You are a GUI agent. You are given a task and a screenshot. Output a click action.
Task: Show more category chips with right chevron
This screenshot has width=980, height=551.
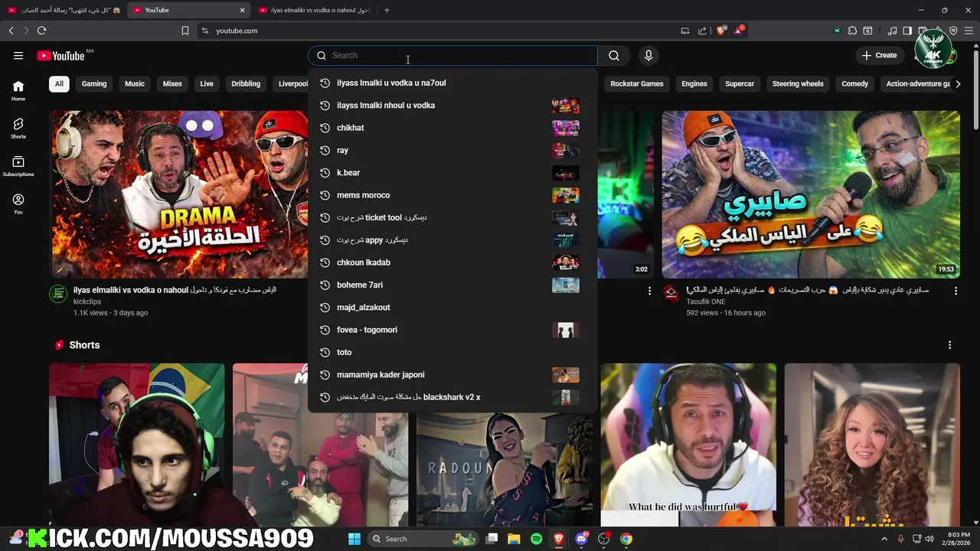(958, 83)
